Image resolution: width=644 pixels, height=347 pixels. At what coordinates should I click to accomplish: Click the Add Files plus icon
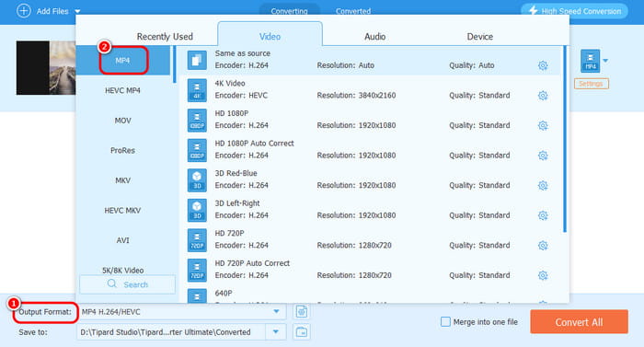tap(23, 11)
